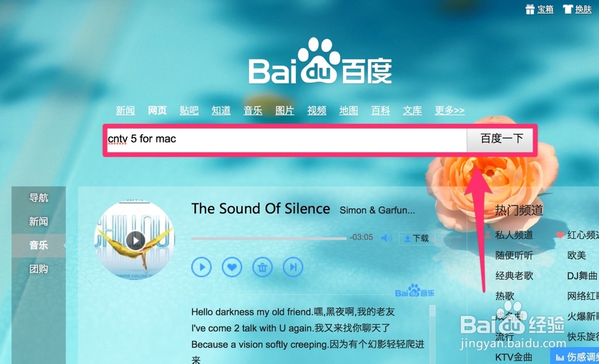This screenshot has height=364, width=599.
Task: Click the 下载 download button
Action: 416,238
